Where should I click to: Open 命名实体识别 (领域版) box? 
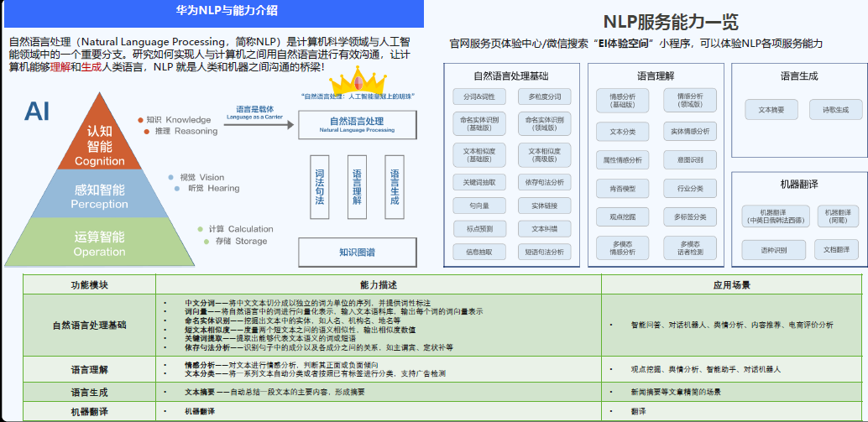click(x=545, y=123)
